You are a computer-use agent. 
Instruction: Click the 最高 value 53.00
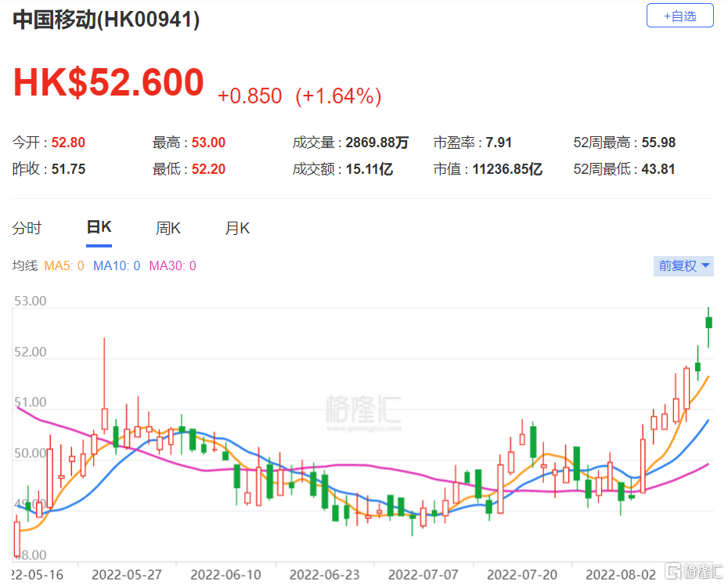[208, 143]
